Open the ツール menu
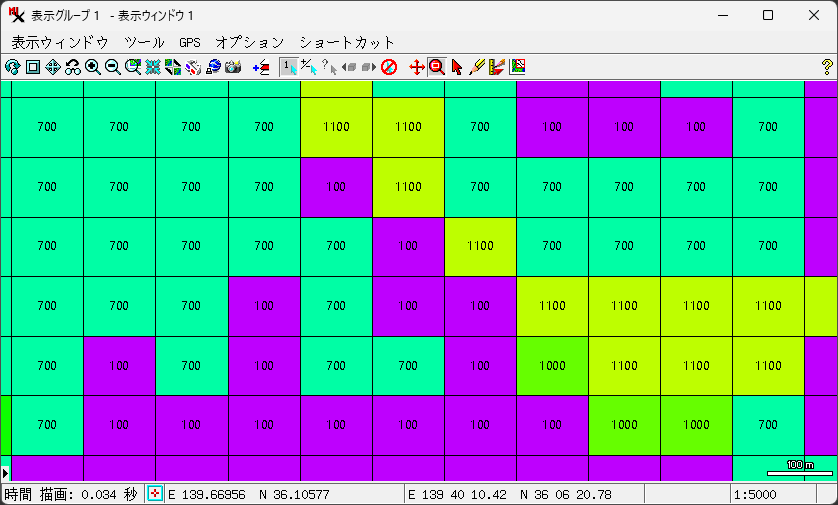The image size is (838, 505). (144, 43)
